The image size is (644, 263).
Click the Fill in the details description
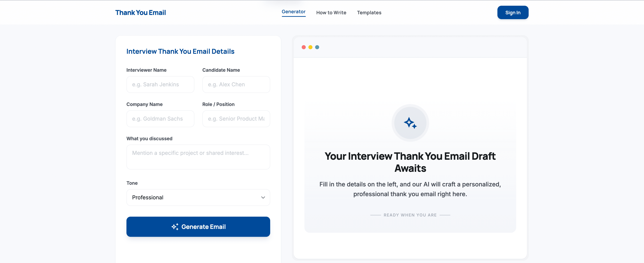(x=410, y=189)
